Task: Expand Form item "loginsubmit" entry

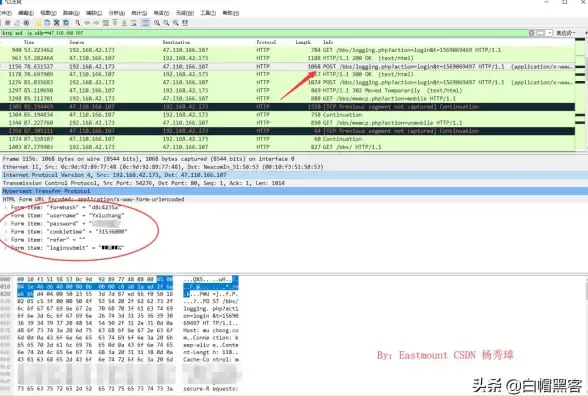Action: 6,248
